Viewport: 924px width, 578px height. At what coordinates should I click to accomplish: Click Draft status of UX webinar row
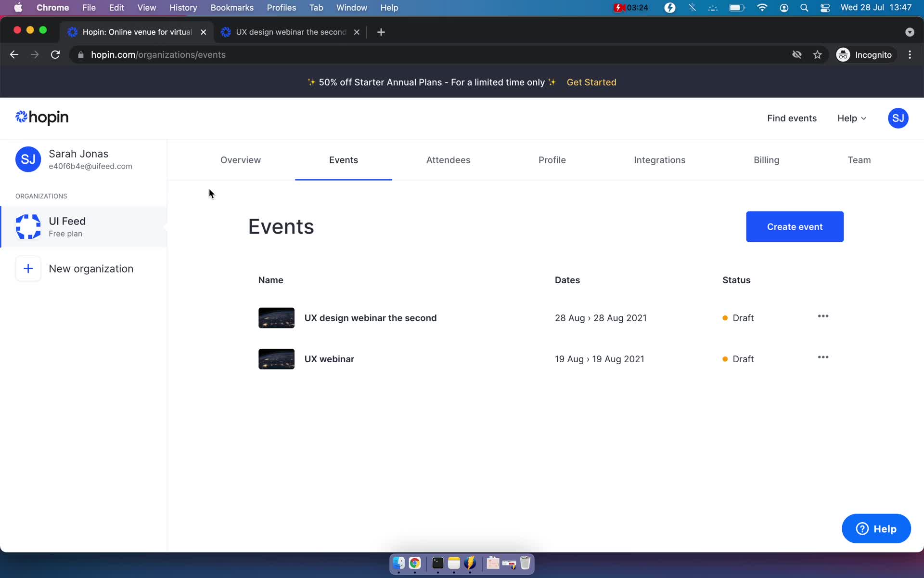pos(738,359)
